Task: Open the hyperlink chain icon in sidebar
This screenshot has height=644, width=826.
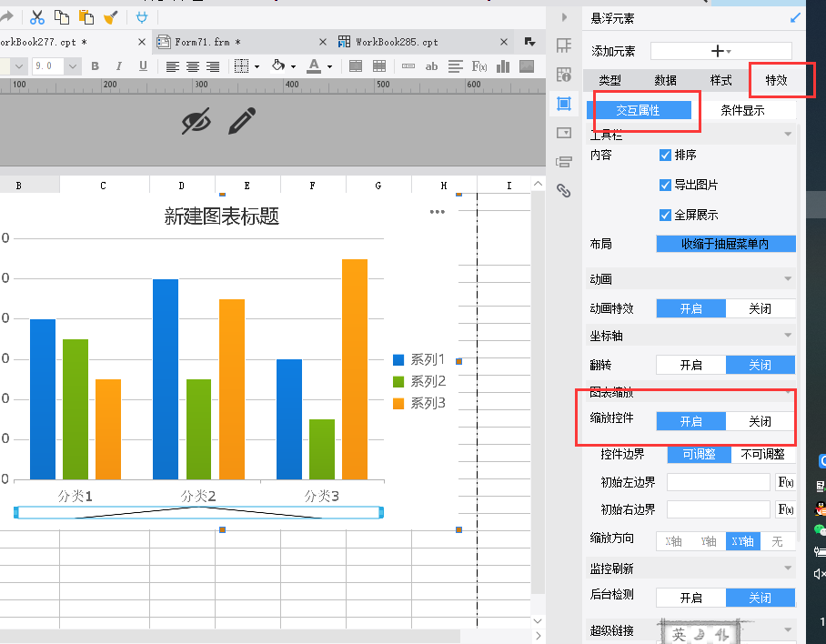Action: [x=564, y=190]
